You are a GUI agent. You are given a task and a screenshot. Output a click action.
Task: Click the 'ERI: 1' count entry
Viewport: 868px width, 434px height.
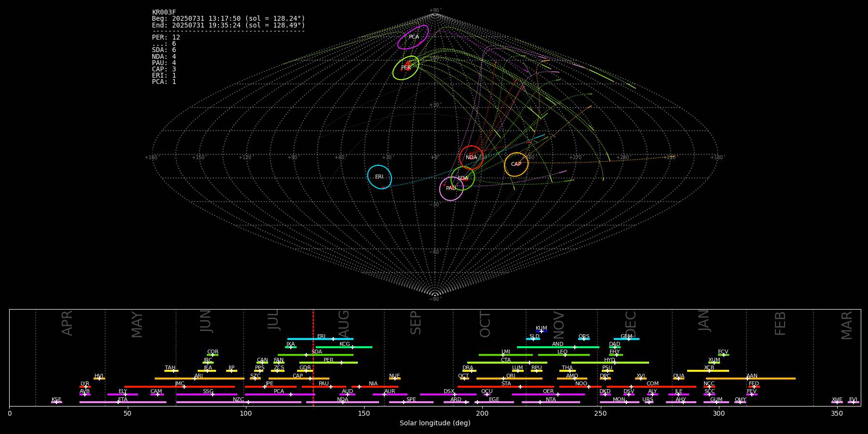click(164, 75)
